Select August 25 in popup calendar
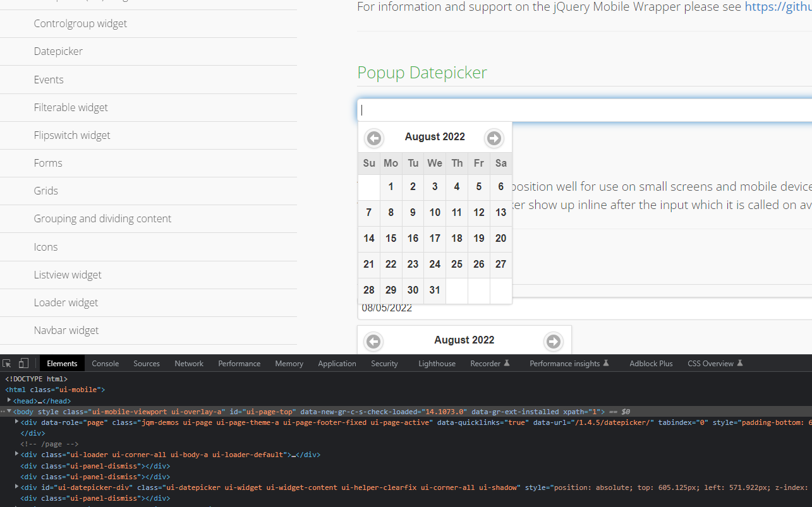812x507 pixels. (457, 265)
